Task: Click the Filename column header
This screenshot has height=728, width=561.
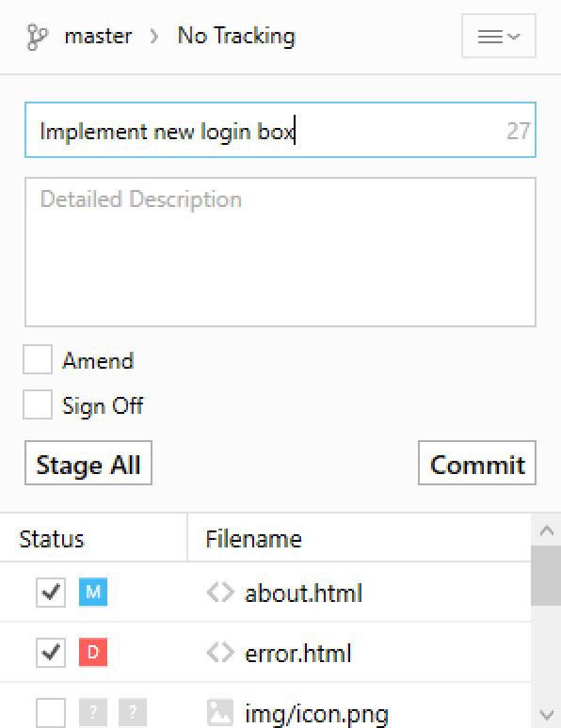Action: (254, 539)
